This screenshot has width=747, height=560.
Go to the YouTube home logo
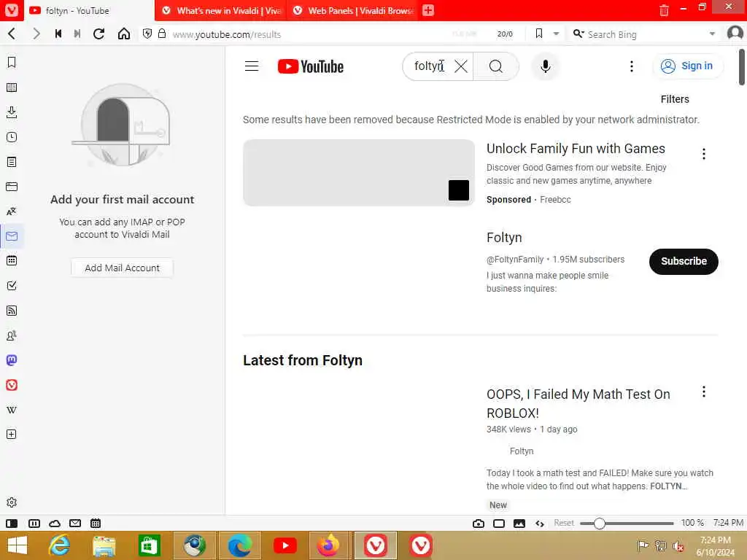[311, 66]
